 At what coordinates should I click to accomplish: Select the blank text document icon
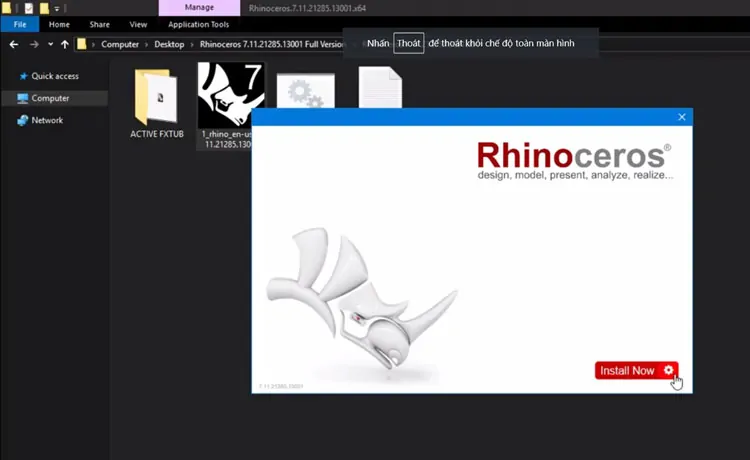click(x=380, y=88)
